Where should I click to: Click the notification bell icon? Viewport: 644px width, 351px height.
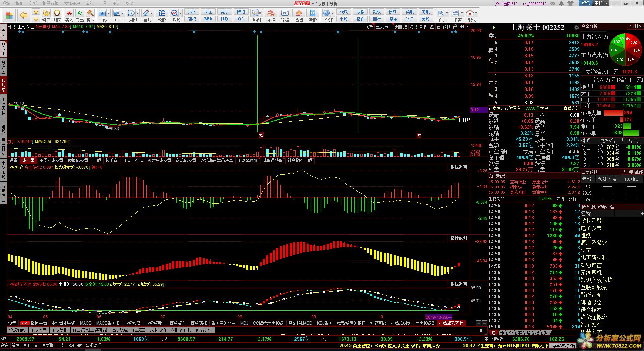tap(561, 3)
